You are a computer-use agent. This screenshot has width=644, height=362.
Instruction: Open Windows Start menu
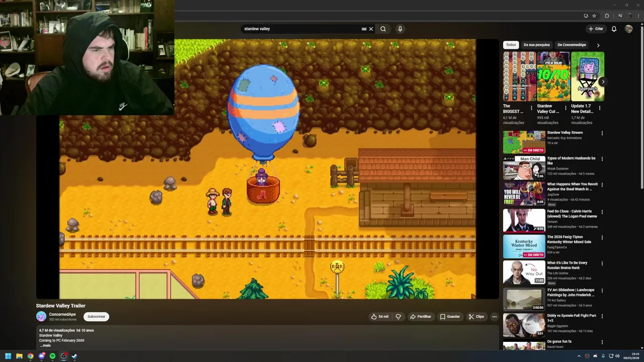coord(8,356)
